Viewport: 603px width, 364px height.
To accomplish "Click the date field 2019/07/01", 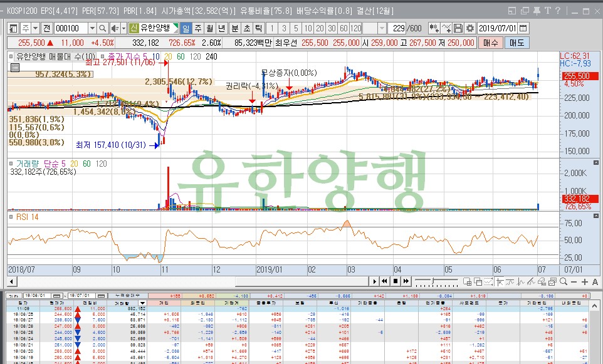I will [x=497, y=28].
